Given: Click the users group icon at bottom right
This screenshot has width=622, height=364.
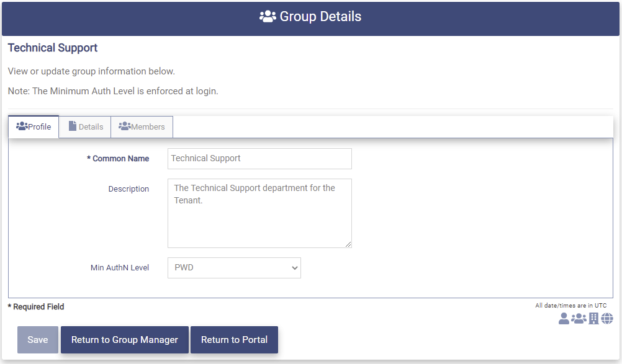Looking at the screenshot, I should (579, 319).
